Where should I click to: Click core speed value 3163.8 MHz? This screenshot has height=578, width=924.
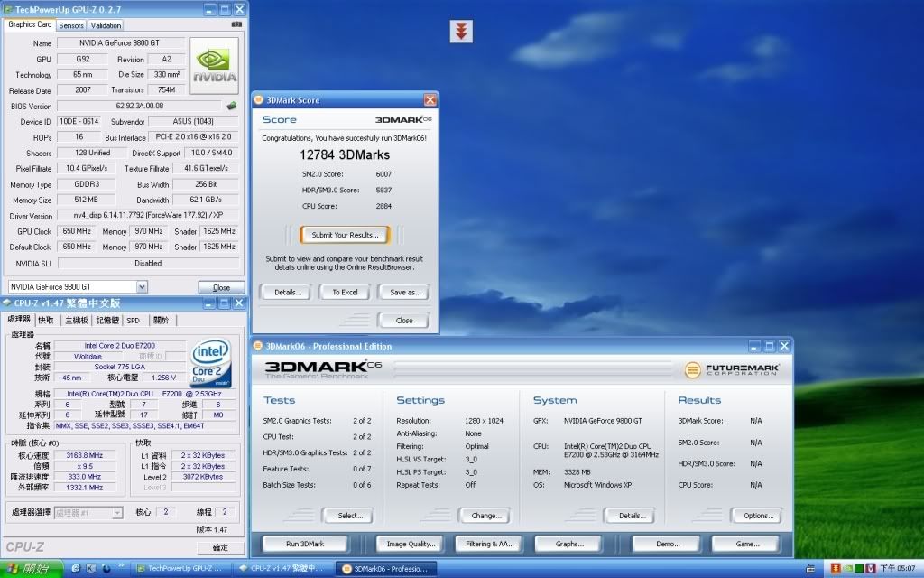click(x=84, y=455)
